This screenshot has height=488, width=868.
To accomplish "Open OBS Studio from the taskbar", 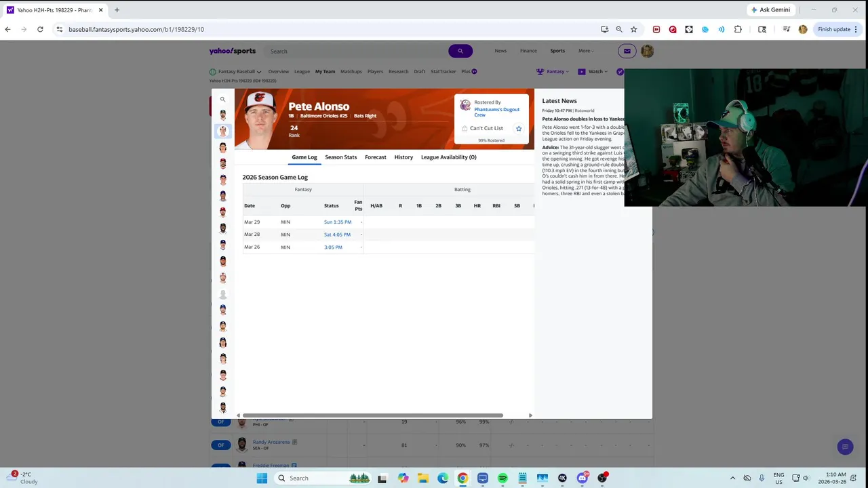I will coord(601,478).
